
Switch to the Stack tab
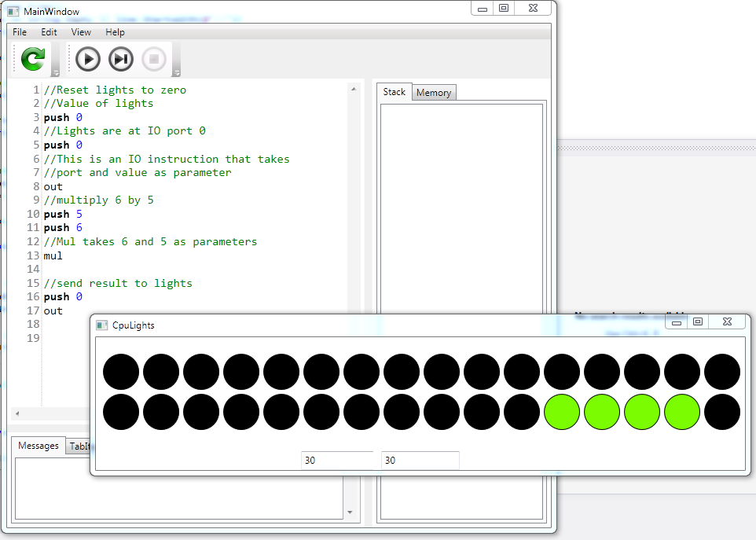point(394,92)
